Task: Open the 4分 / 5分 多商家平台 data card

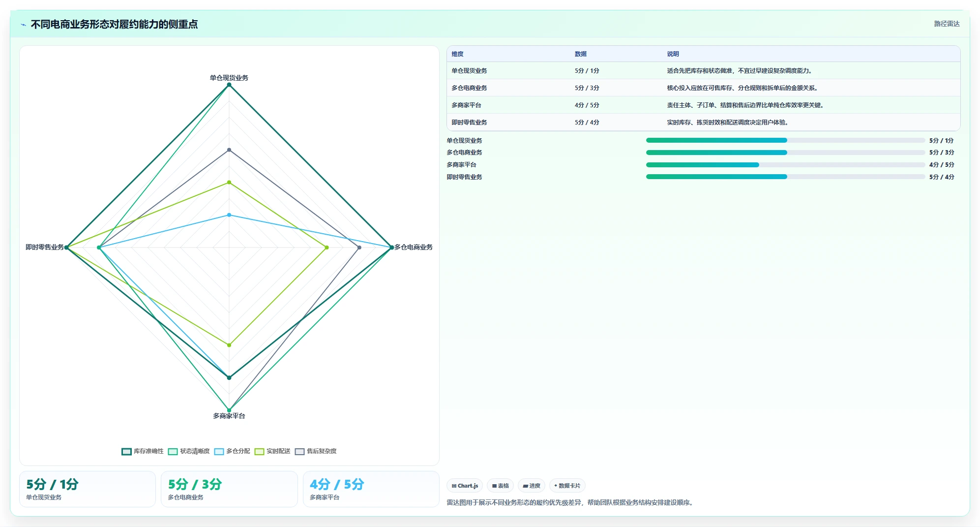Action: [x=371, y=489]
